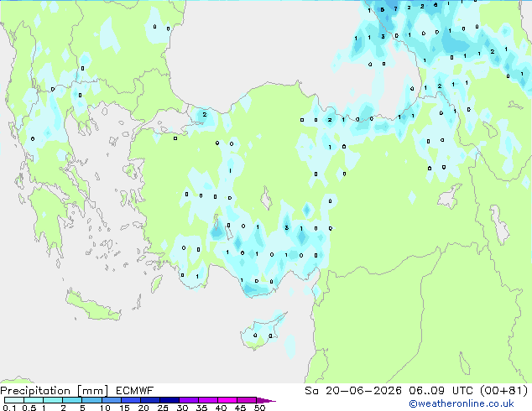Choose legend swatch between 20 and 25
This screenshot has height=411, width=532.
149,400
